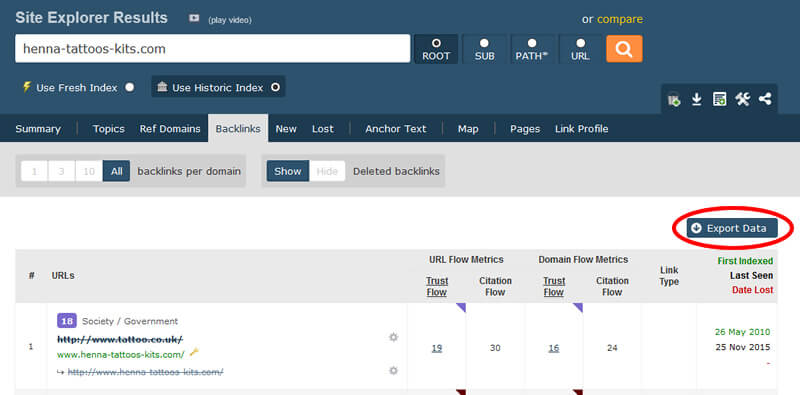Viewport: 800px width, 395px height.
Task: Click the Link Type column header
Action: [669, 276]
